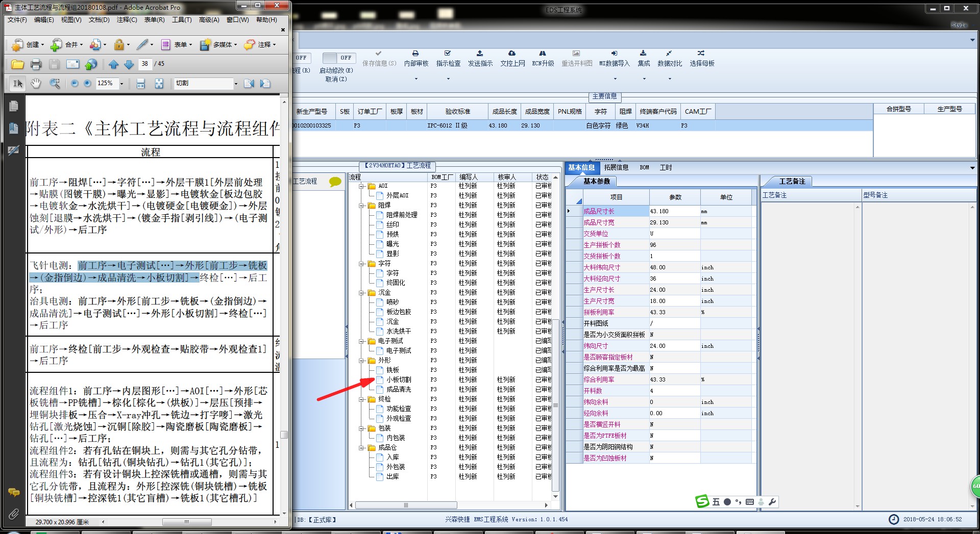This screenshot has width=980, height=534.
Task: Open the 数据对比 dropdown arrow
Action: pyautogui.click(x=670, y=79)
